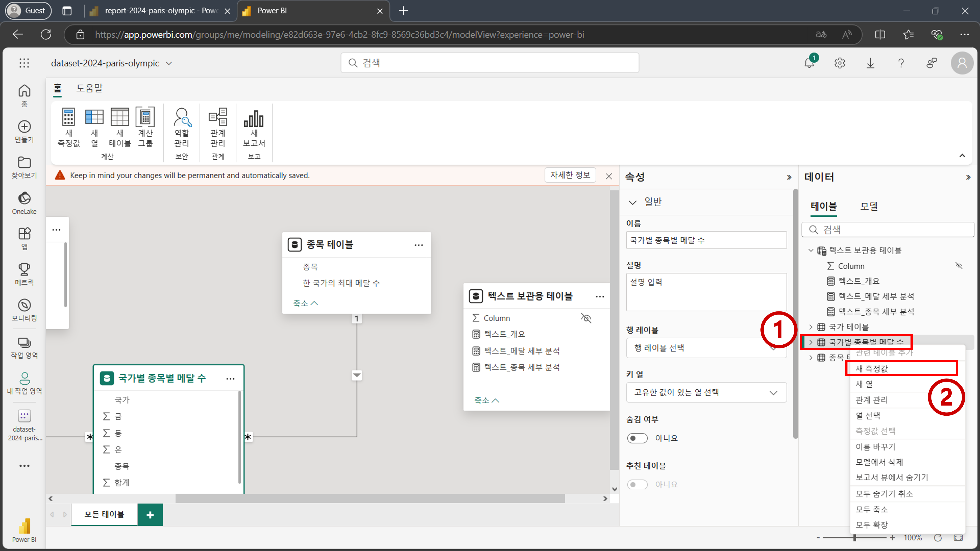
Task: Open 작업 영역 in left navigation
Action: tap(24, 348)
